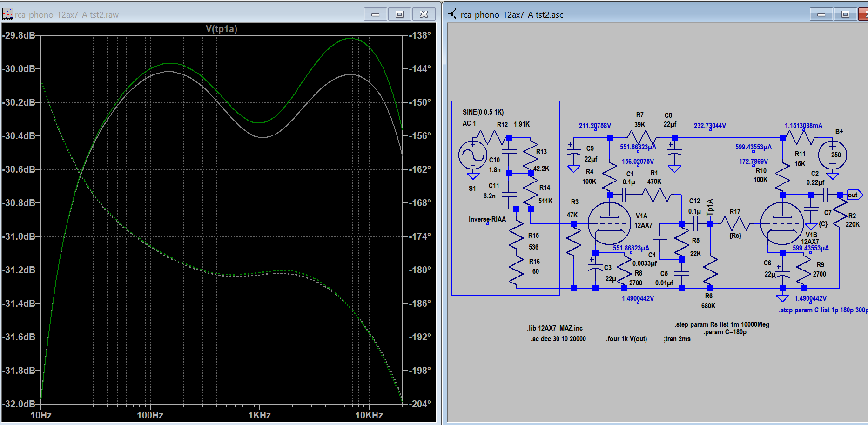Click the ;tran 2ms comment text

coord(677,339)
